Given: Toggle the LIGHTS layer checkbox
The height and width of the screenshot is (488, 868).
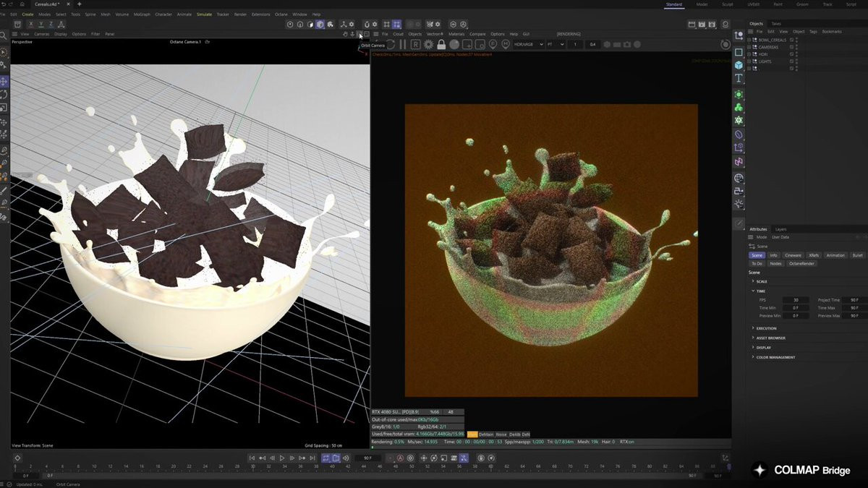Looking at the screenshot, I should pos(791,61).
